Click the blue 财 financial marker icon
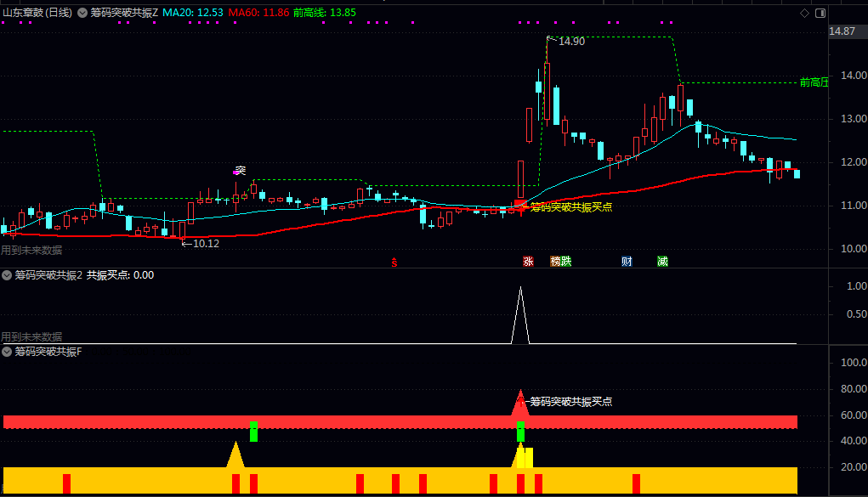This screenshot has width=868, height=497. (627, 261)
